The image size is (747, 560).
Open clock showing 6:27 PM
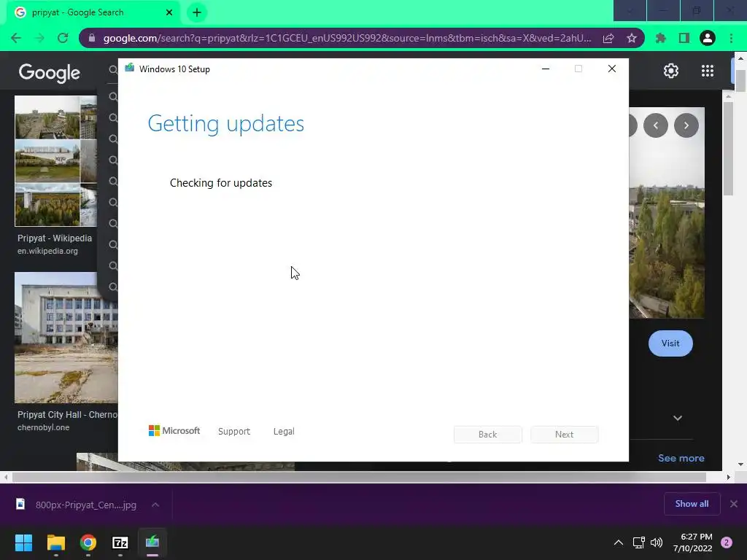coord(693,542)
